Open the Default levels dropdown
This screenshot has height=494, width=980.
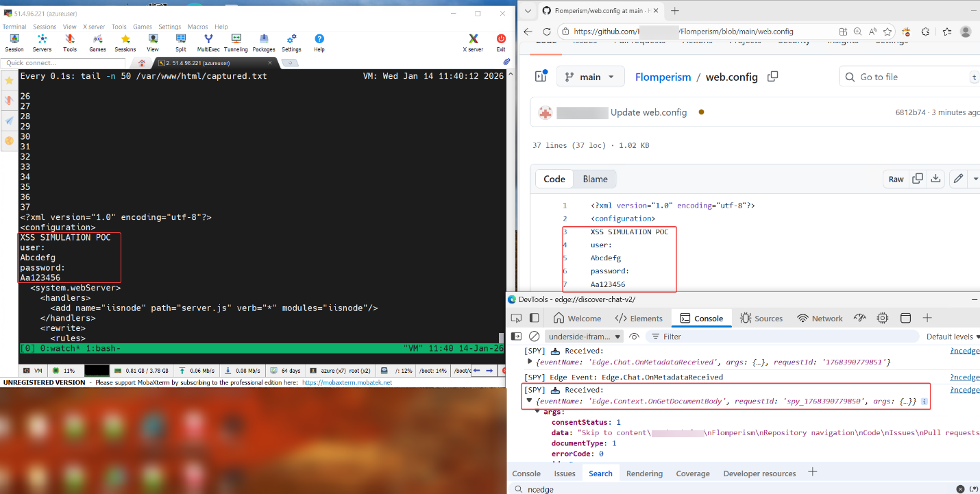click(951, 336)
